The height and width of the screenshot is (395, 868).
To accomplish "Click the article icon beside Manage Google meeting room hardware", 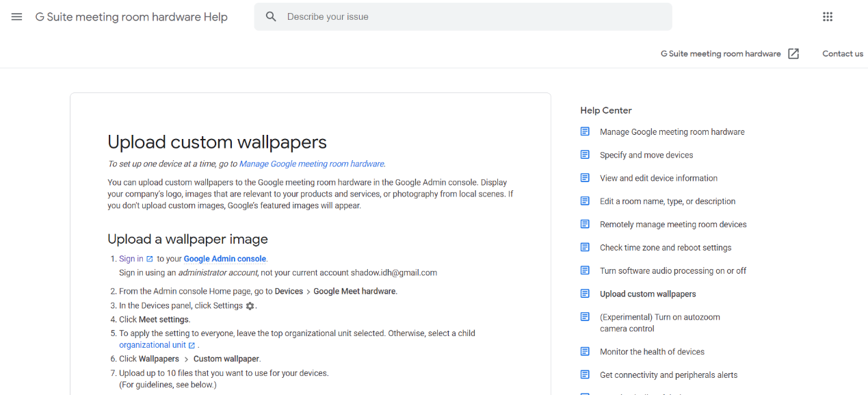I will click(585, 131).
